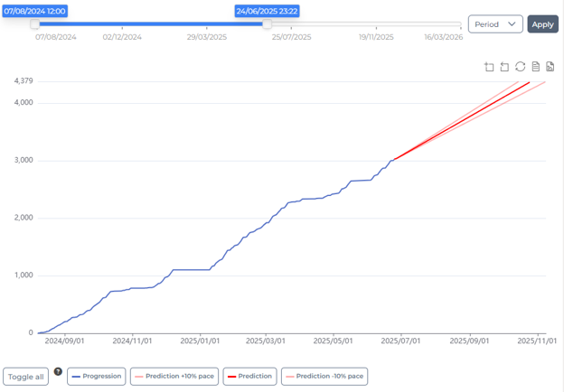564x392 pixels.
Task: Toggle the Progression series legend
Action: [97, 376]
